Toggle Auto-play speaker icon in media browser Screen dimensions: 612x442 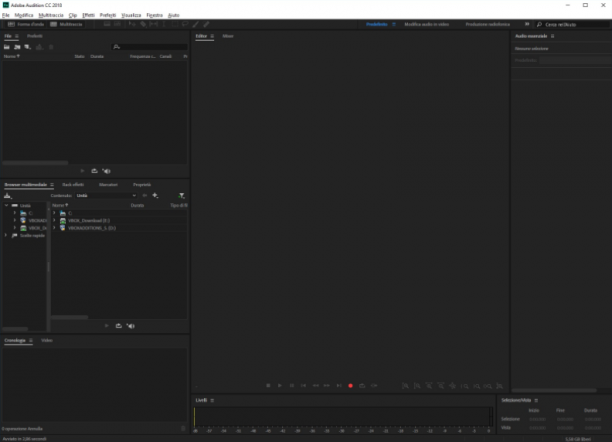point(131,326)
